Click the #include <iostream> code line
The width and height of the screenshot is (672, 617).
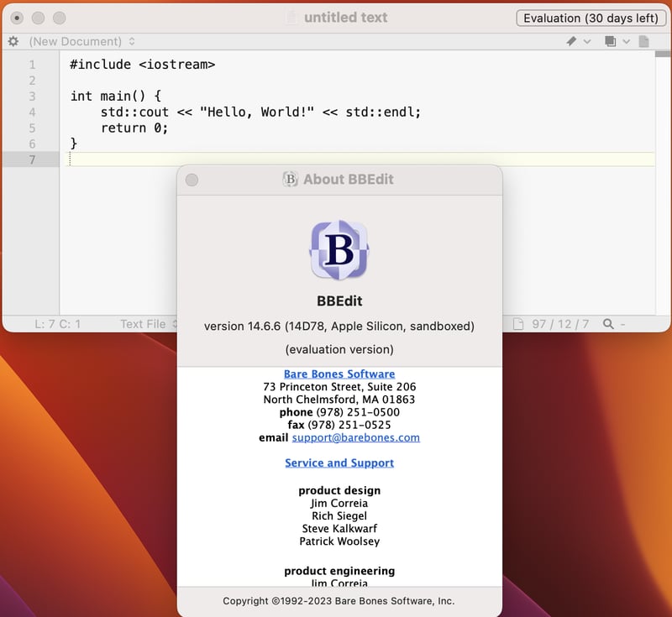(142, 65)
